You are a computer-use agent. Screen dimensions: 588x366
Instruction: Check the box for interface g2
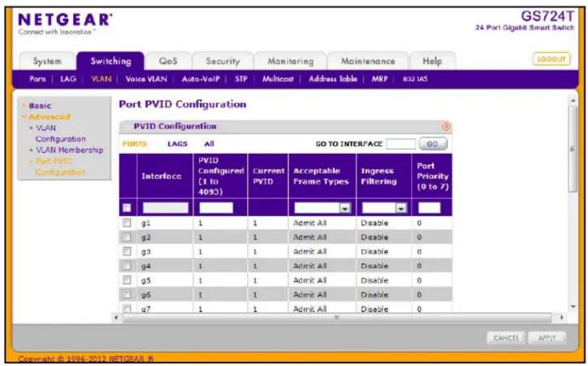127,237
